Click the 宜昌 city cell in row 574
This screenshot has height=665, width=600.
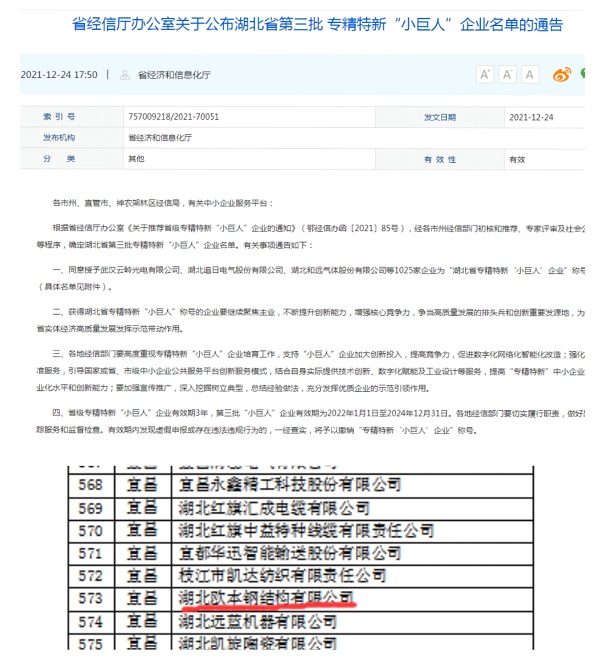tap(142, 622)
